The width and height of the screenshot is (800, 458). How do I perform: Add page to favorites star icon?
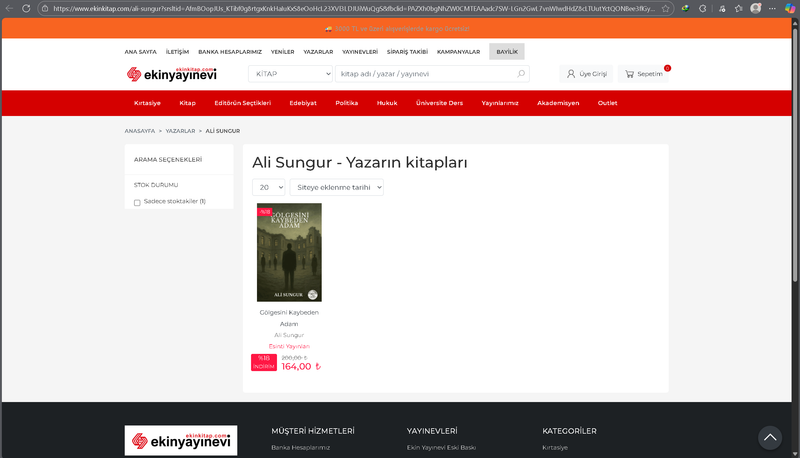(x=665, y=9)
